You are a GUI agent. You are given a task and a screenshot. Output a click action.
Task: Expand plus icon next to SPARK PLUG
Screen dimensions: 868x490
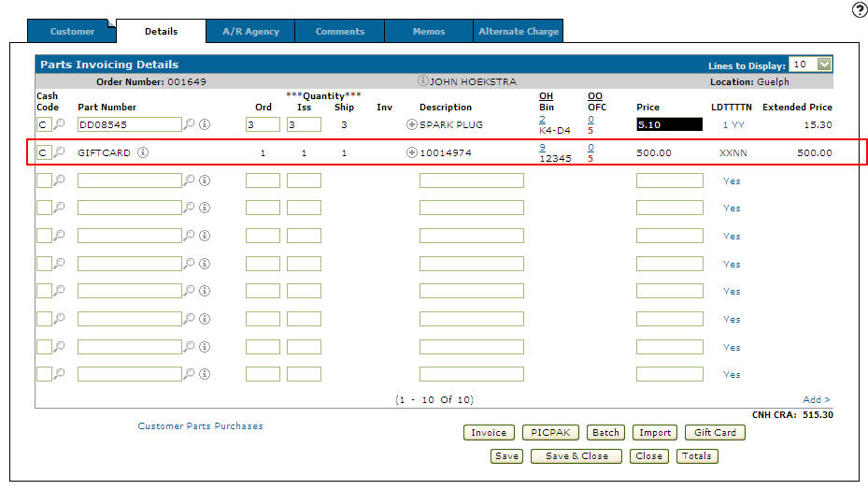(411, 124)
